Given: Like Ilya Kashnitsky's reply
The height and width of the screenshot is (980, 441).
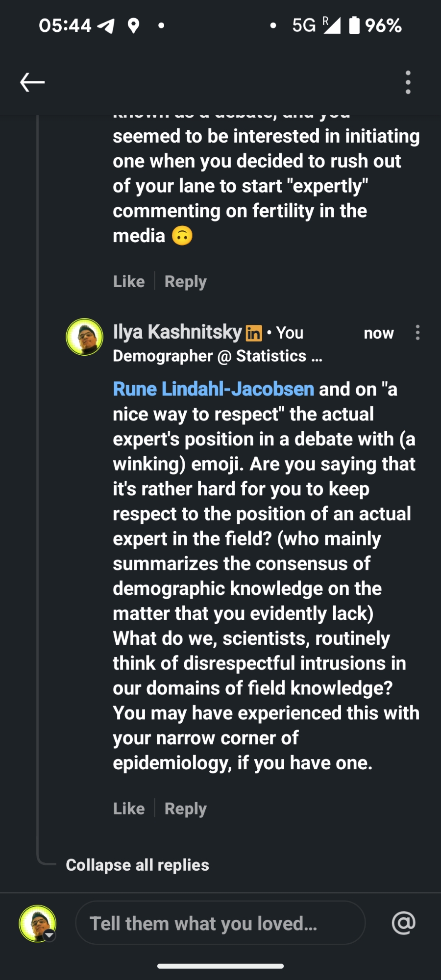Looking at the screenshot, I should (x=129, y=808).
